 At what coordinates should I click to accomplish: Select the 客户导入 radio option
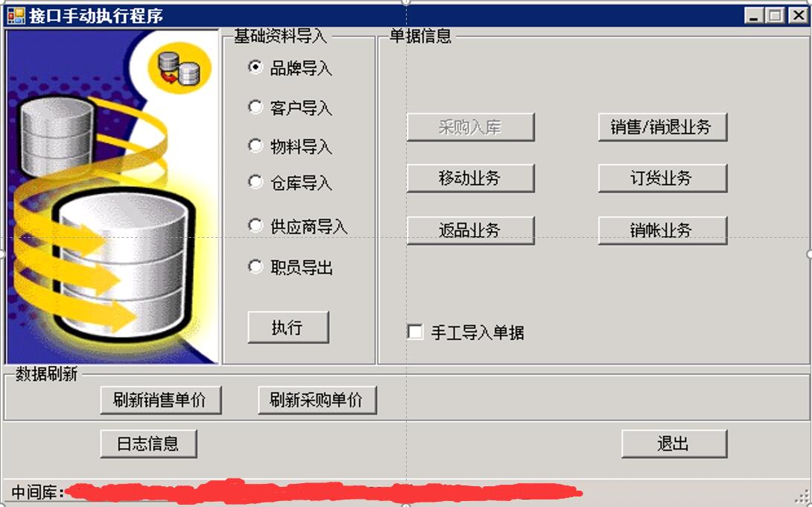(x=255, y=107)
